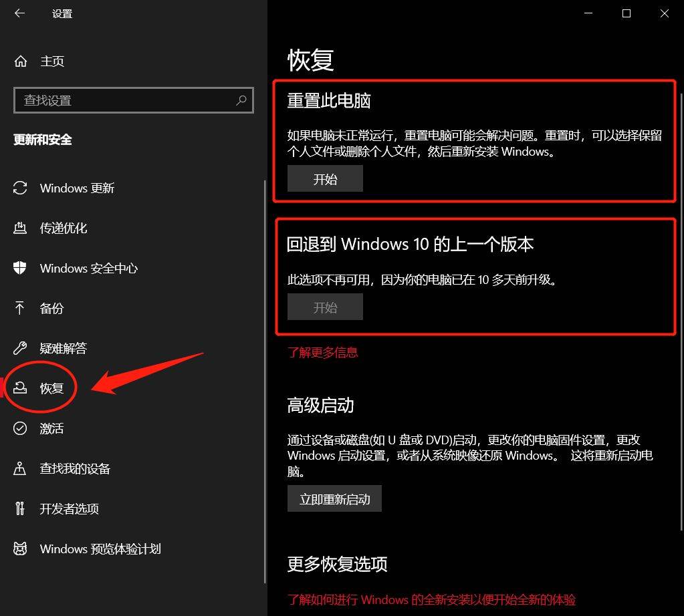Open the 了解更多信息 link
This screenshot has width=684, height=616.
[323, 352]
